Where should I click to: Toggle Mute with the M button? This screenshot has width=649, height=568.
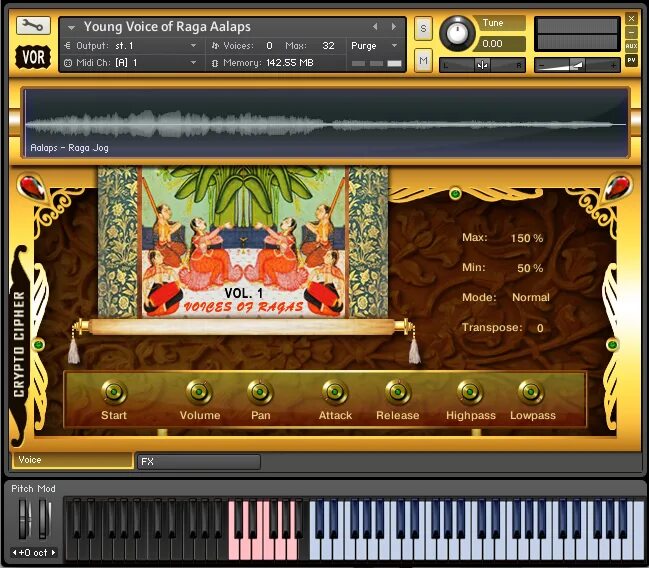click(423, 61)
